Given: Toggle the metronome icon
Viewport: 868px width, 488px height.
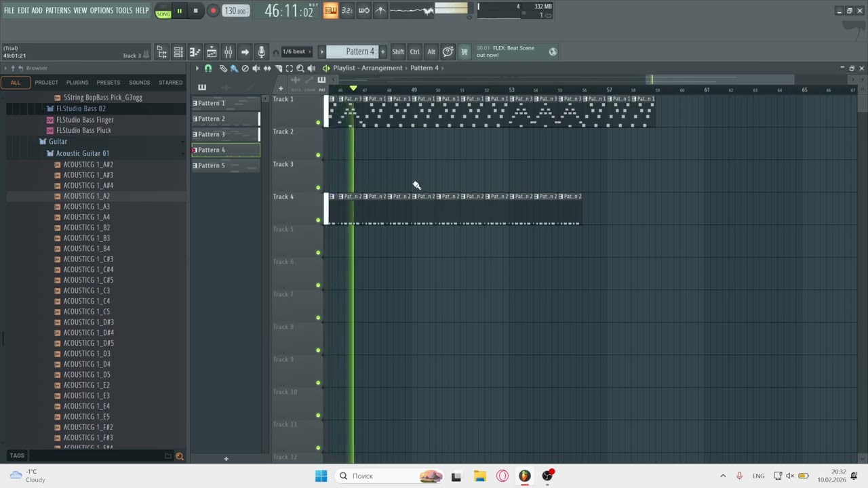Looking at the screenshot, I should pyautogui.click(x=380, y=10).
